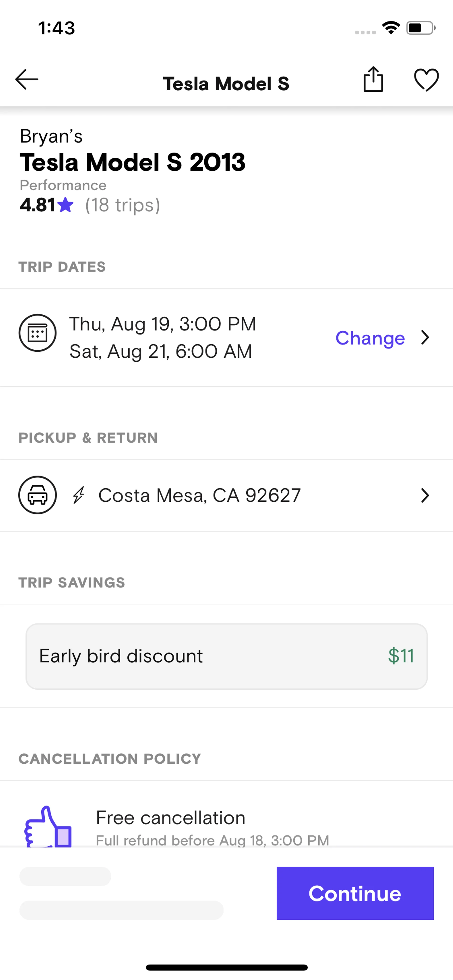Tap the back arrow icon
453x980 pixels.
(x=27, y=79)
